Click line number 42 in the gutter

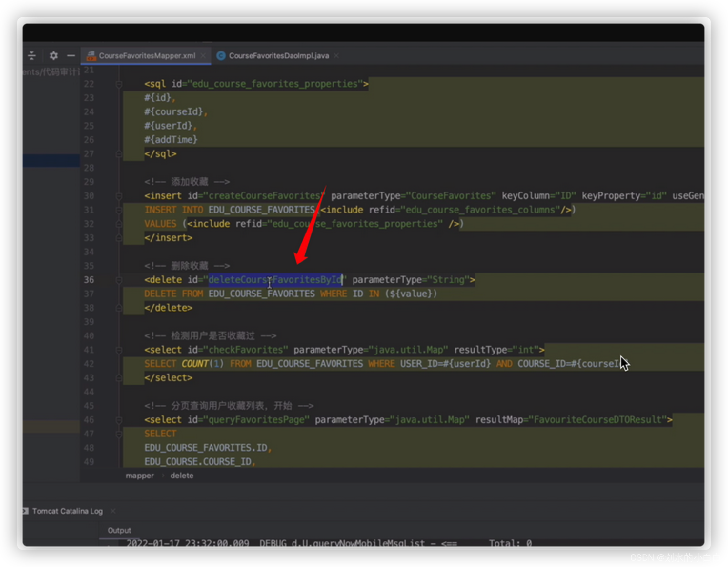tap(89, 364)
